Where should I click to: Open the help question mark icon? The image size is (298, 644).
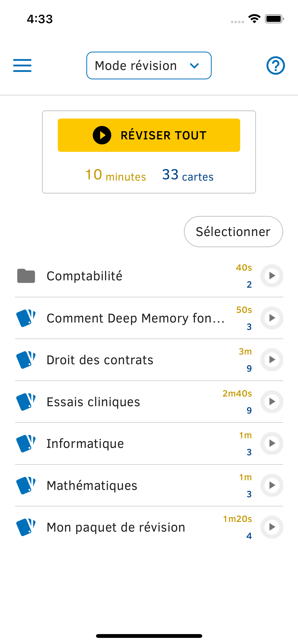tap(275, 66)
